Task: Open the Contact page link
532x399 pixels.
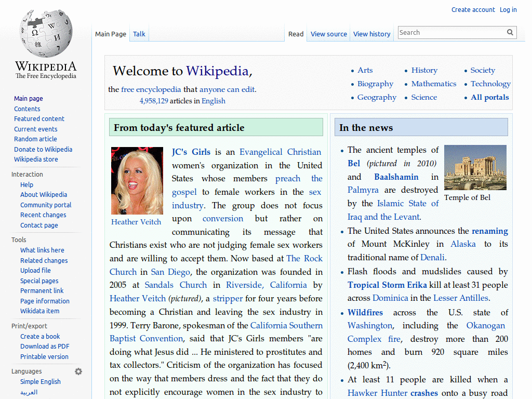Action: [39, 225]
